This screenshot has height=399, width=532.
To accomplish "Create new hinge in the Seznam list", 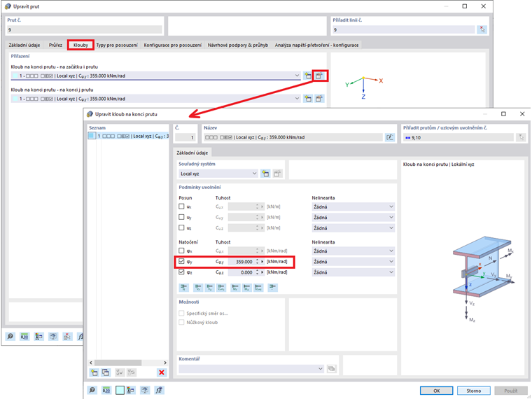I will [x=94, y=372].
